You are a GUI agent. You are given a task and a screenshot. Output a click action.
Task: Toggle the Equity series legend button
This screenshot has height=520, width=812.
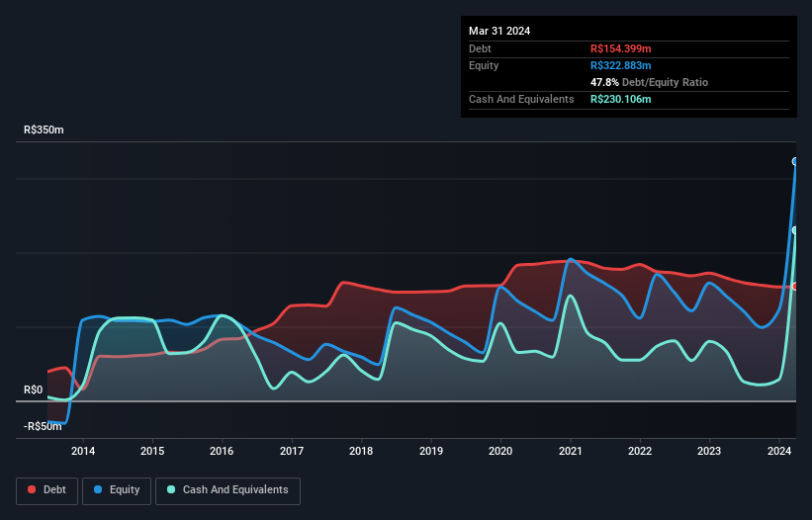117,490
